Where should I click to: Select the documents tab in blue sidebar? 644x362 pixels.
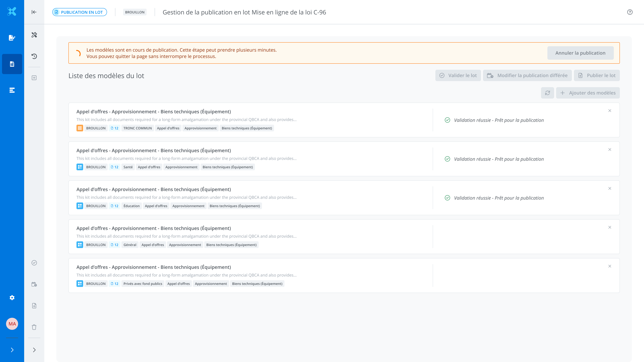[12, 64]
